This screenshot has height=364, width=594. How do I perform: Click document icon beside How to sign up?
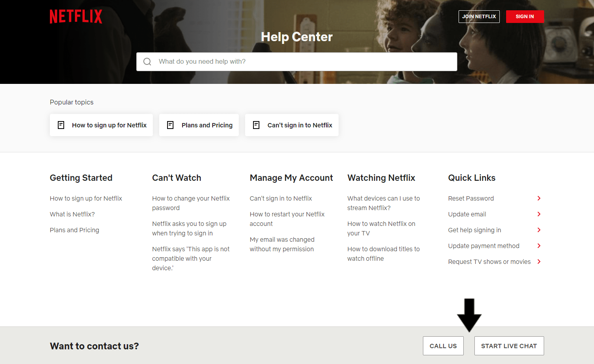61,125
